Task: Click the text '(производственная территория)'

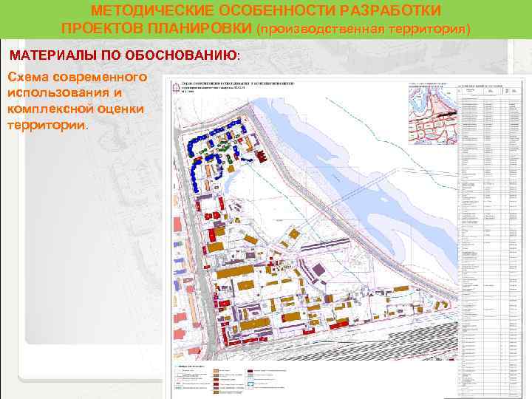Action: pyautogui.click(x=364, y=29)
